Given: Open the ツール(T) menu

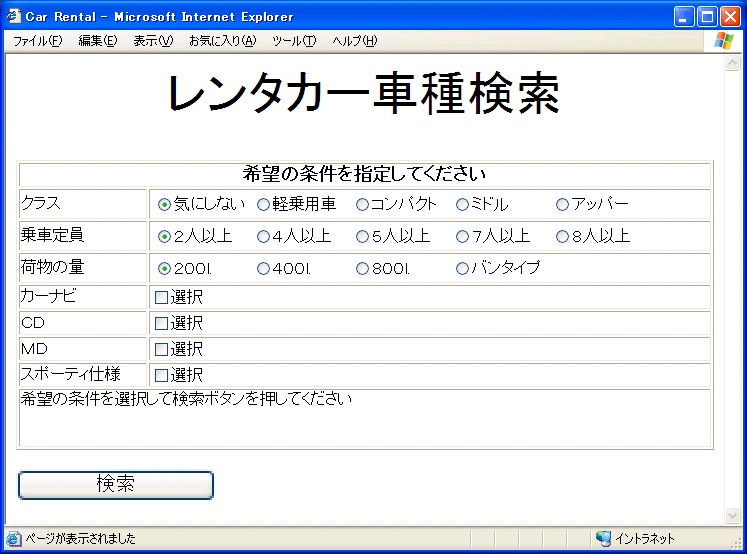Looking at the screenshot, I should coord(294,41).
